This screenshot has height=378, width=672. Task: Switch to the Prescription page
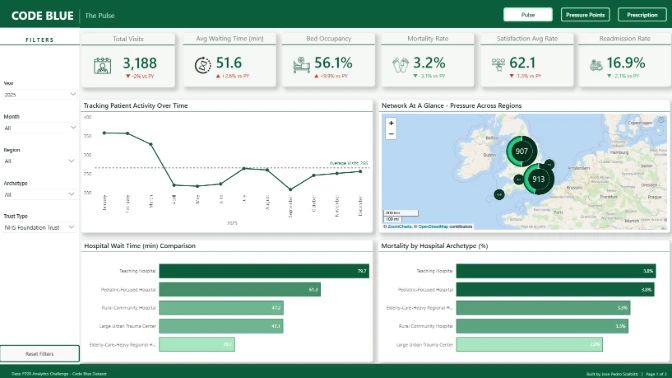tap(642, 15)
